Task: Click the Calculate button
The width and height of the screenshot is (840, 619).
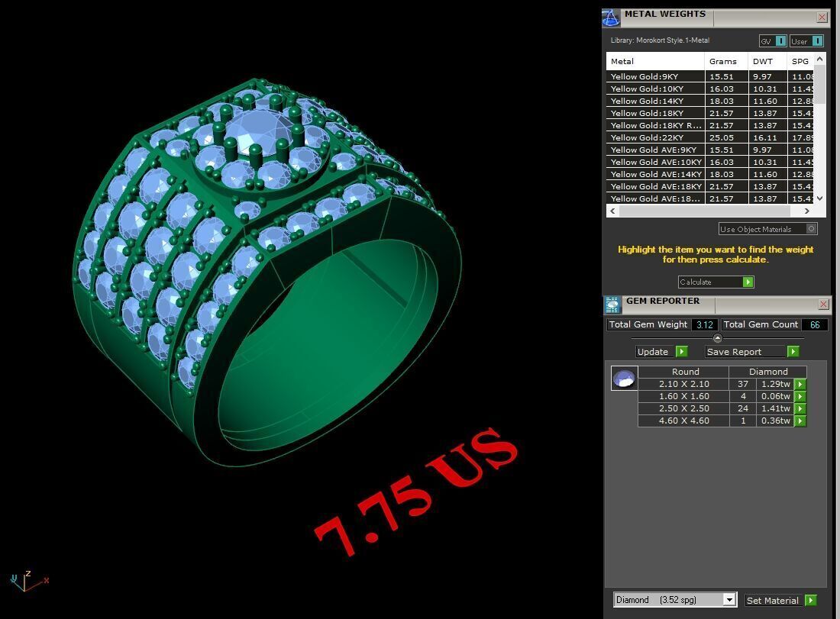Action: (716, 282)
